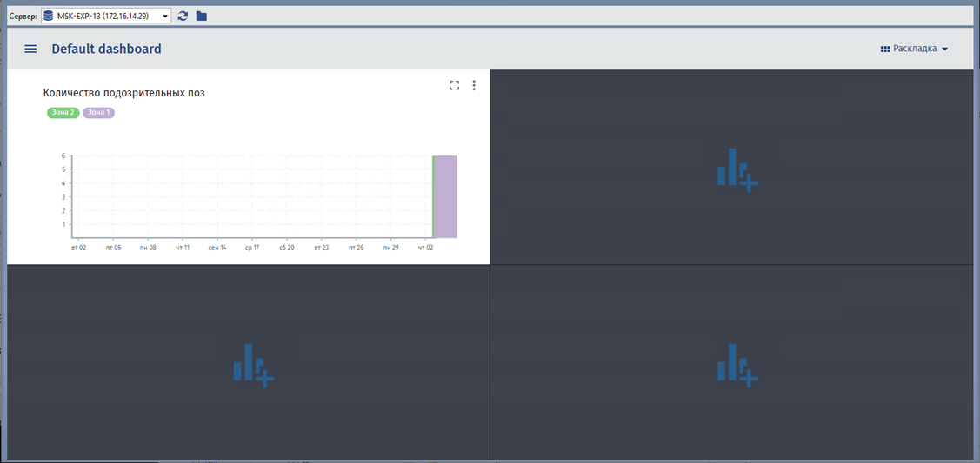Image resolution: width=980 pixels, height=463 pixels.
Task: Click the чт 02 date label on the axis
Action: [x=425, y=248]
